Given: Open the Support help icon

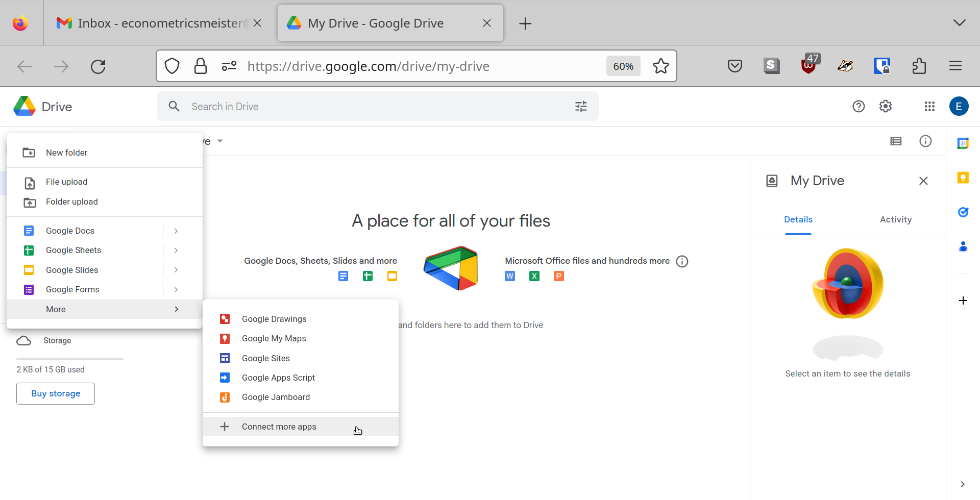Looking at the screenshot, I should click(859, 106).
